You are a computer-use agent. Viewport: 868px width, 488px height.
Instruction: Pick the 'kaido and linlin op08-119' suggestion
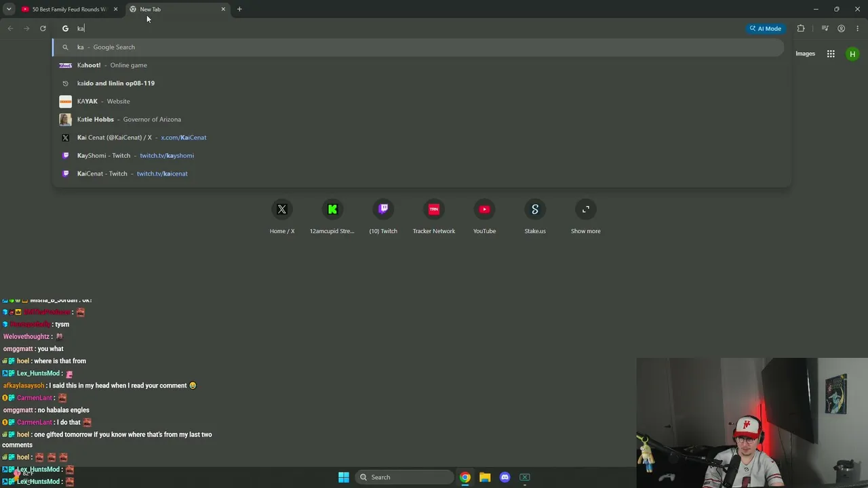click(418, 83)
